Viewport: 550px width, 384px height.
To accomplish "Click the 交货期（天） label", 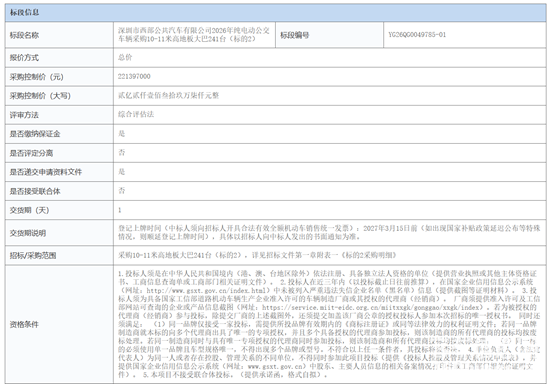I will (29, 210).
